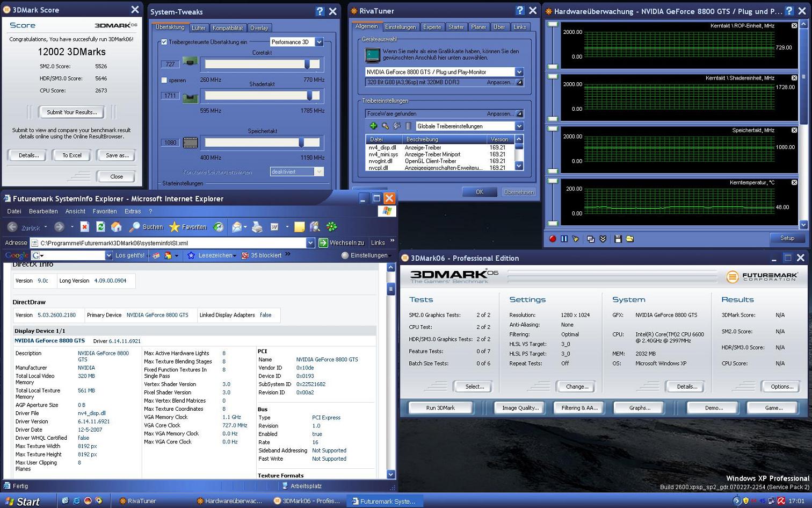The image size is (812, 508).
Task: Click the Windows Start button
Action: 22,501
